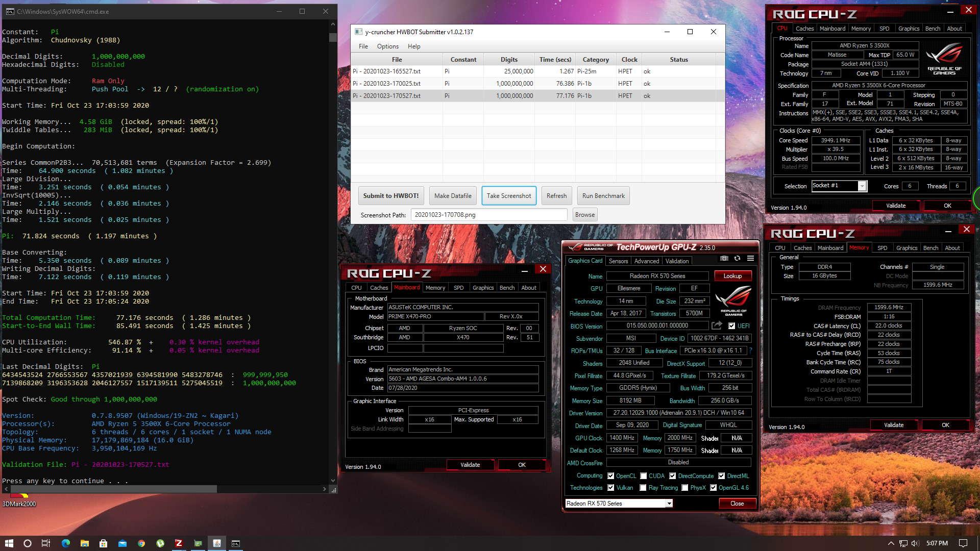Open the volume speaker tray icon
Viewport: 980px width, 551px height.
point(915,543)
